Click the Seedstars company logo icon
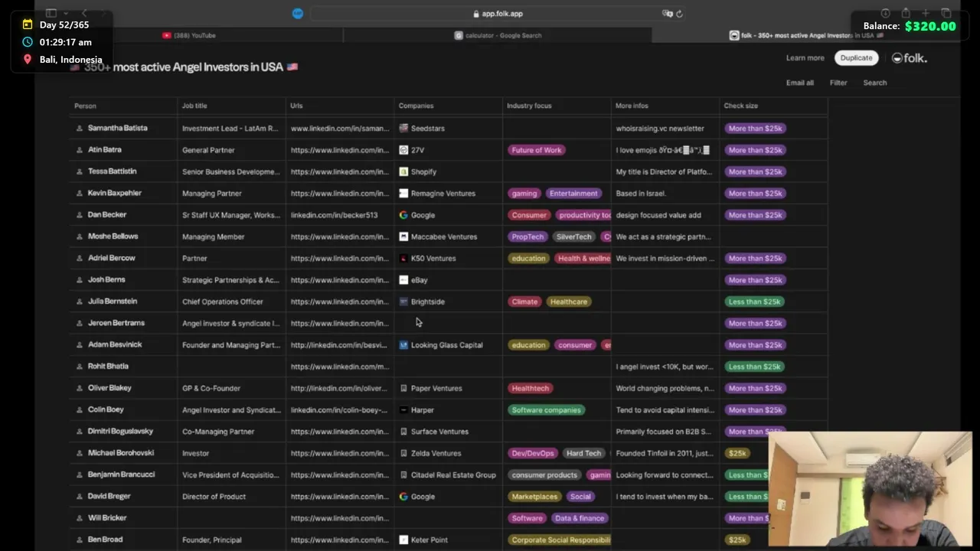Screen dimensions: 980x551 403,129
